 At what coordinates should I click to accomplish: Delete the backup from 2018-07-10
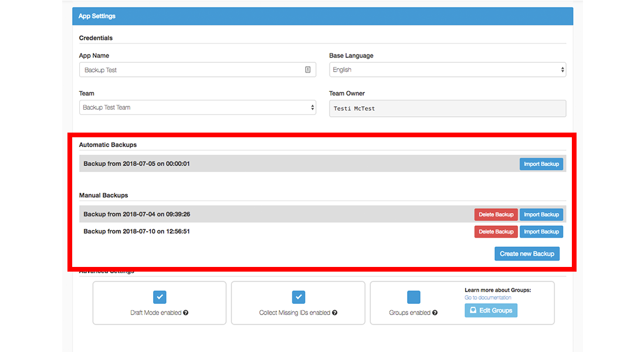point(496,232)
